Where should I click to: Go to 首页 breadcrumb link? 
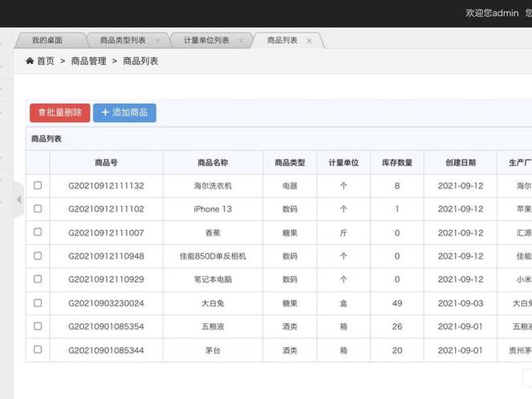tap(45, 61)
